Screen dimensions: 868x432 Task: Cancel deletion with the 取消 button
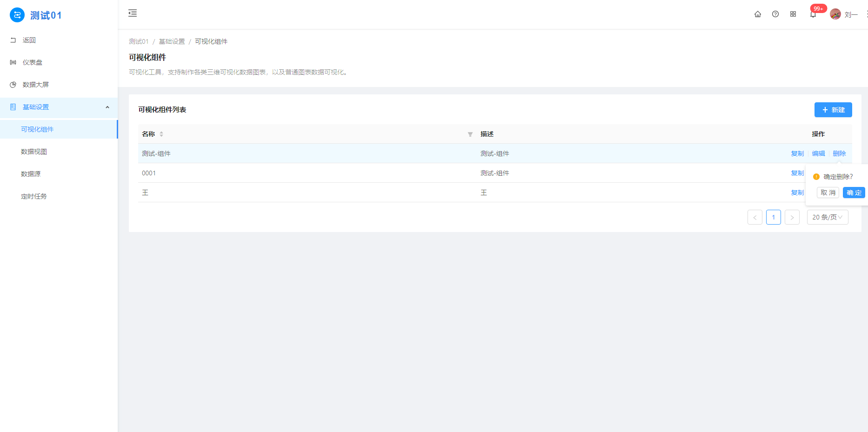(828, 193)
